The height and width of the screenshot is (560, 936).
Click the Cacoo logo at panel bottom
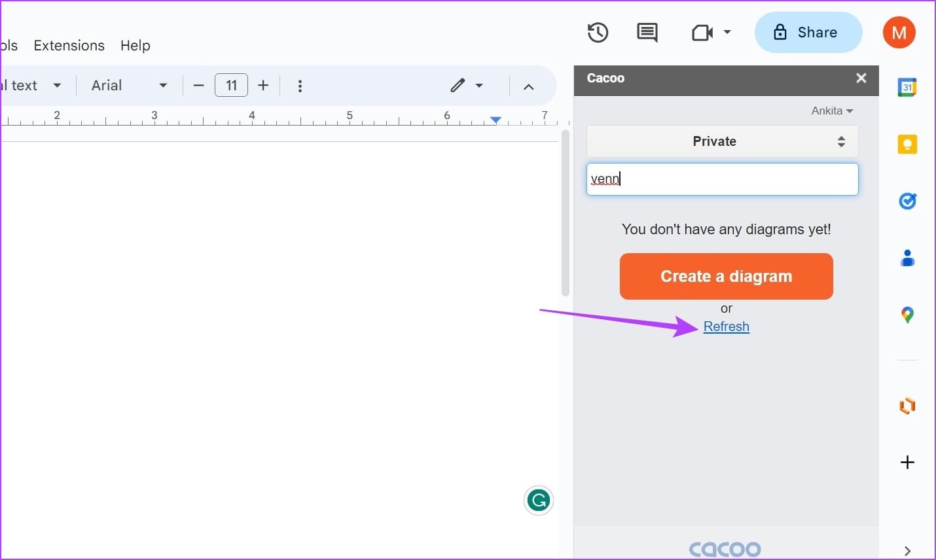click(725, 549)
